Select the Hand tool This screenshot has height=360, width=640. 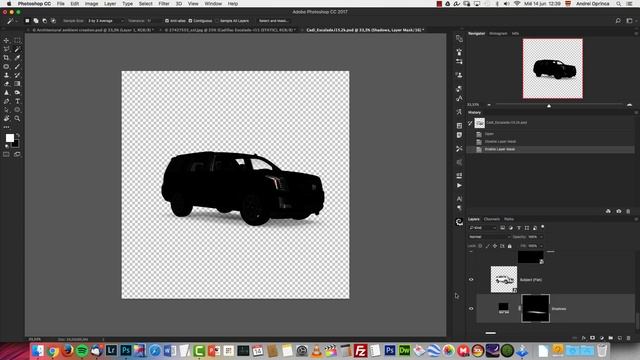click(x=7, y=118)
